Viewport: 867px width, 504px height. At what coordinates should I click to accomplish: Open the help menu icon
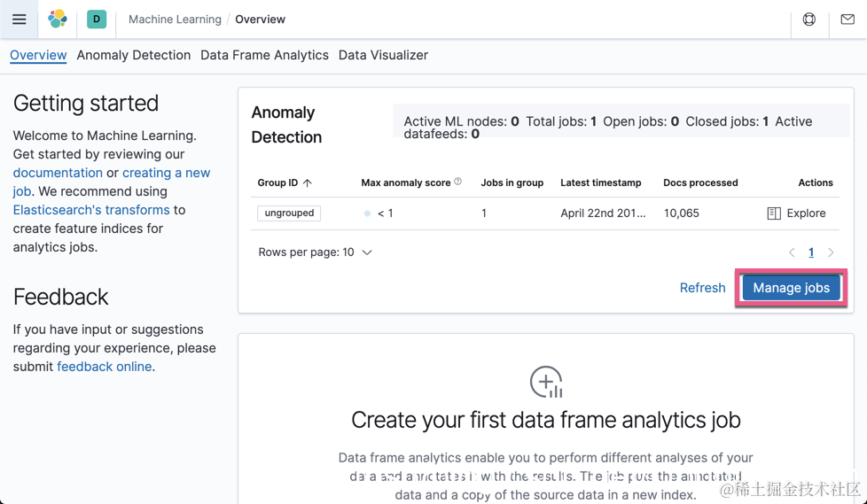coord(809,19)
